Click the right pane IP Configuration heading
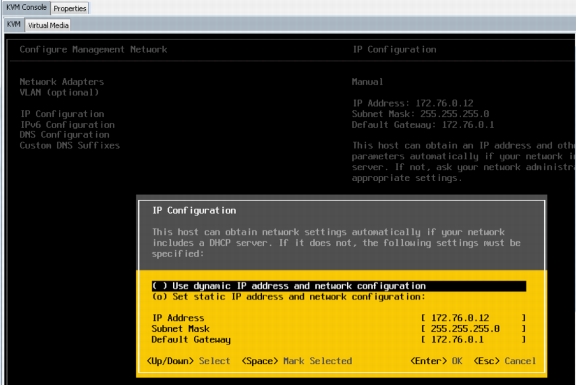 pyautogui.click(x=394, y=49)
